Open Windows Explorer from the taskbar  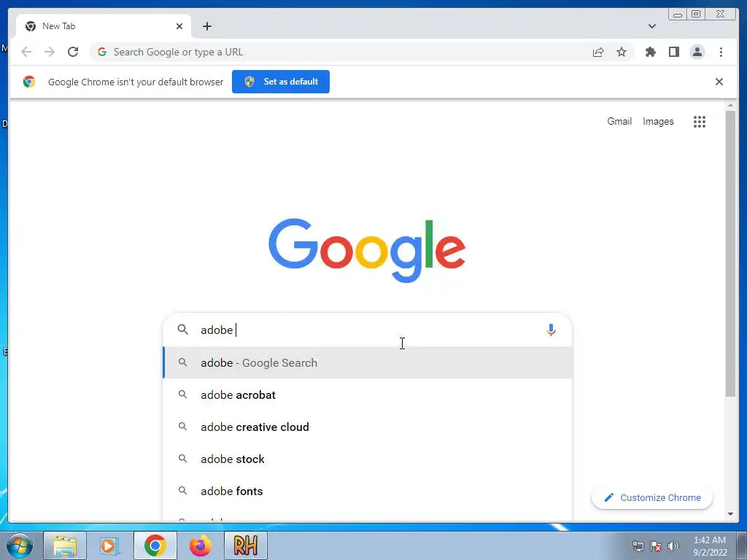65,545
